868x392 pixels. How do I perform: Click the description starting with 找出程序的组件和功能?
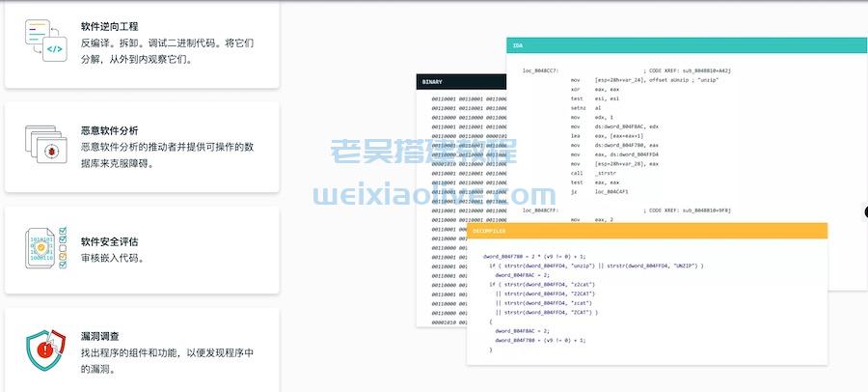point(167,360)
